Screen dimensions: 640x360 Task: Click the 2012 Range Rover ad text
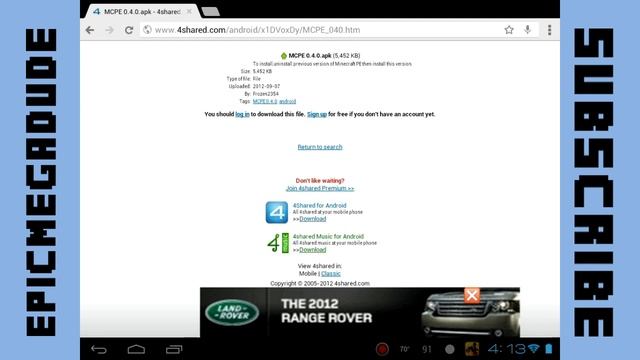326,311
